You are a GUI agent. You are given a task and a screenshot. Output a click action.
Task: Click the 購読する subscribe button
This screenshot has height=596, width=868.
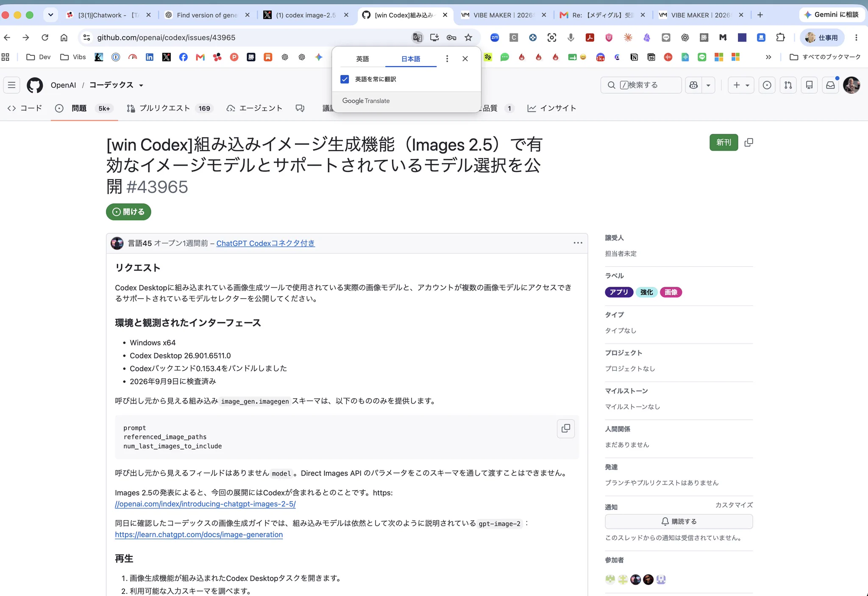tap(679, 521)
